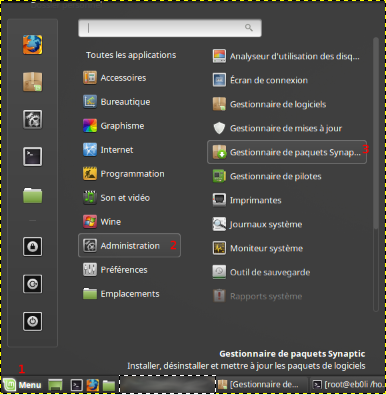This screenshot has height=395, width=386.
Task: Click the Préférences label
Action: 124,270
